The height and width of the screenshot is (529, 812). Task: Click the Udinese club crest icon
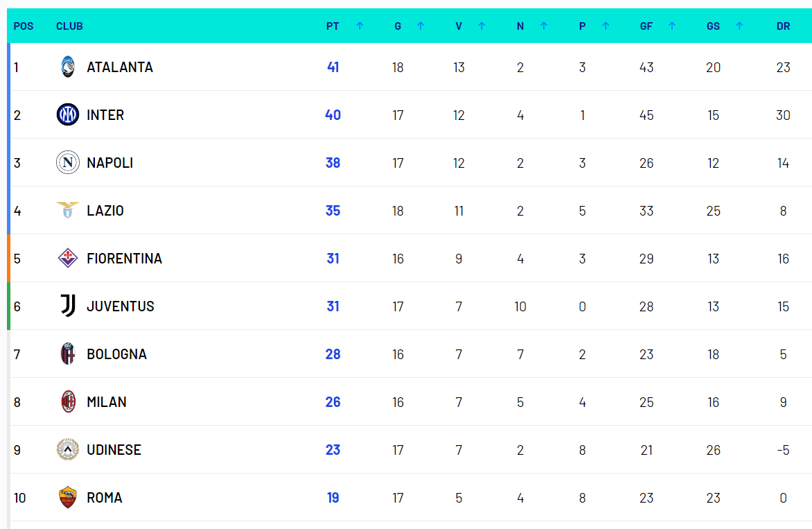click(x=68, y=450)
